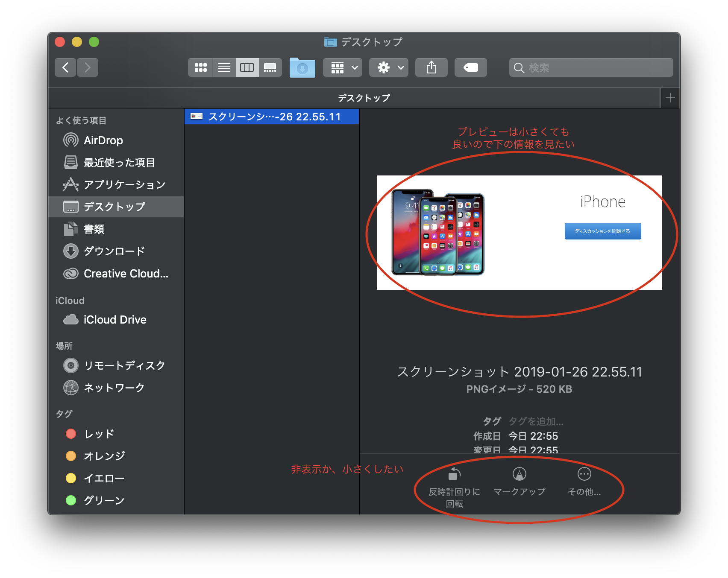Select the red レッド tag

99,434
